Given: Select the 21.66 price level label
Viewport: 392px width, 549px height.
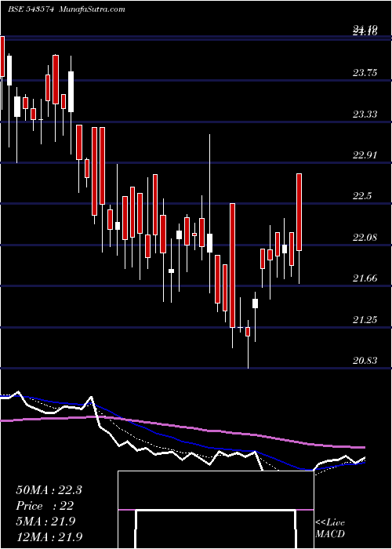Looking at the screenshot, I should 365,278.
